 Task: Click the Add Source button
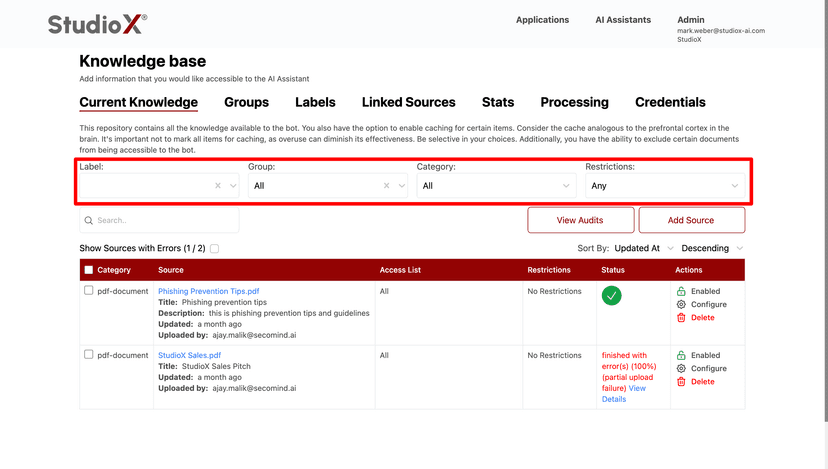(691, 220)
